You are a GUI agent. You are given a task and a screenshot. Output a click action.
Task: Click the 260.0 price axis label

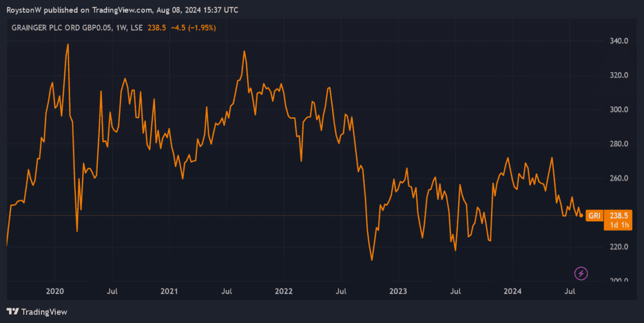pos(619,178)
